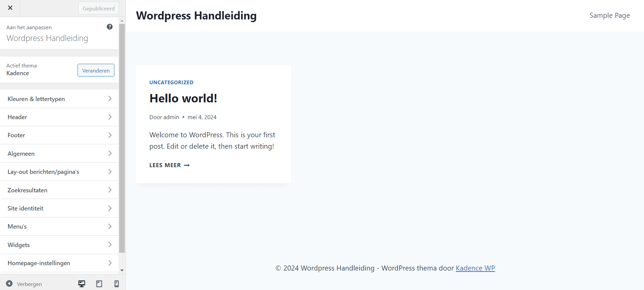Viewport: 644px width, 290px height.
Task: Open the Header section
Action: 60,117
